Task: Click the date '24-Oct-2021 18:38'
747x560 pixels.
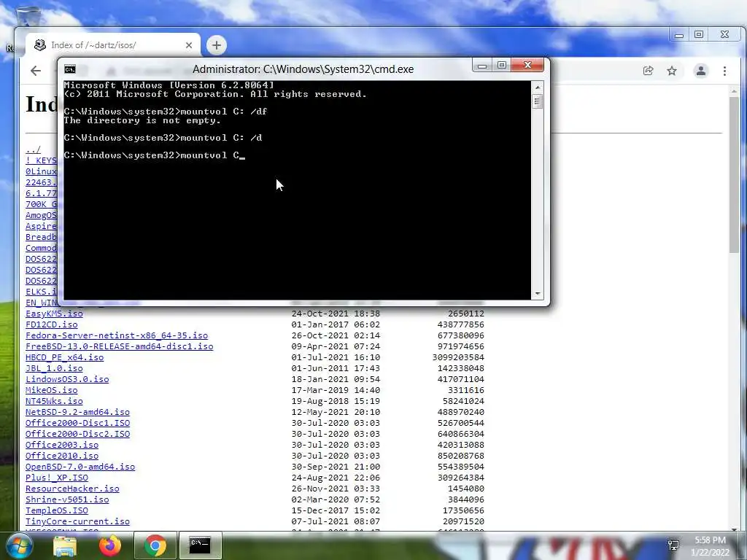Action: click(x=336, y=314)
